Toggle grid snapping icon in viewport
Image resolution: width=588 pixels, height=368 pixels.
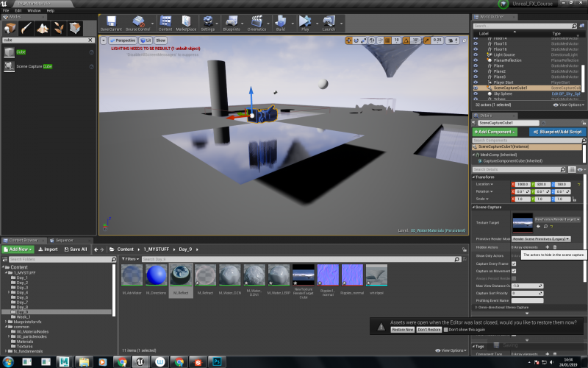tap(388, 40)
